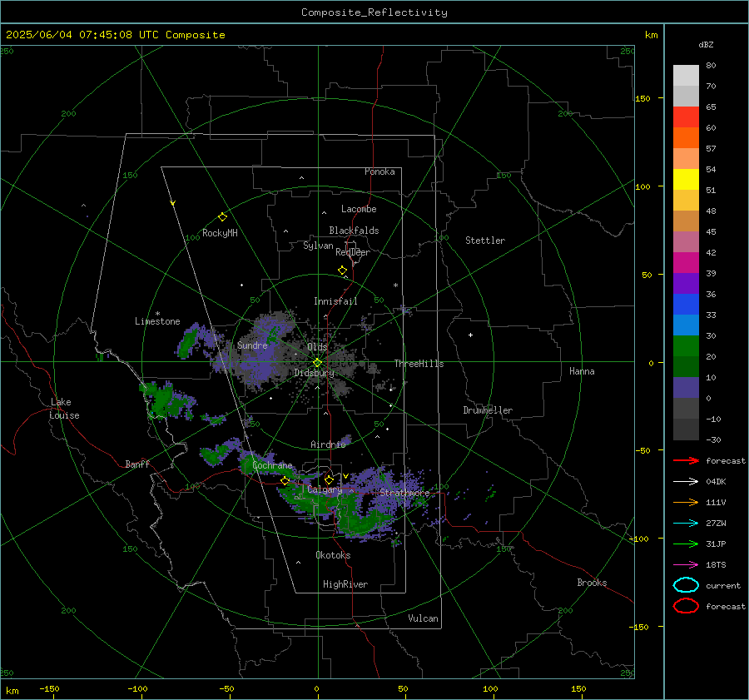
Task: Click the green echo cell southwest of Limestone
Action: 188,341
